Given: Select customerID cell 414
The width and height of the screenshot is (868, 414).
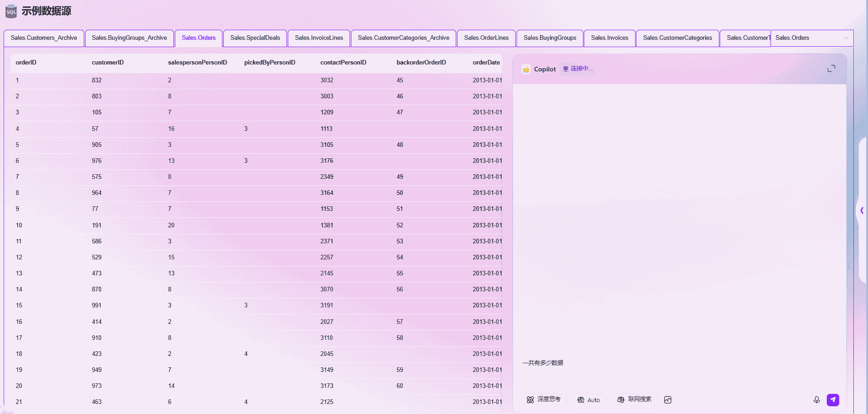Looking at the screenshot, I should pos(97,322).
